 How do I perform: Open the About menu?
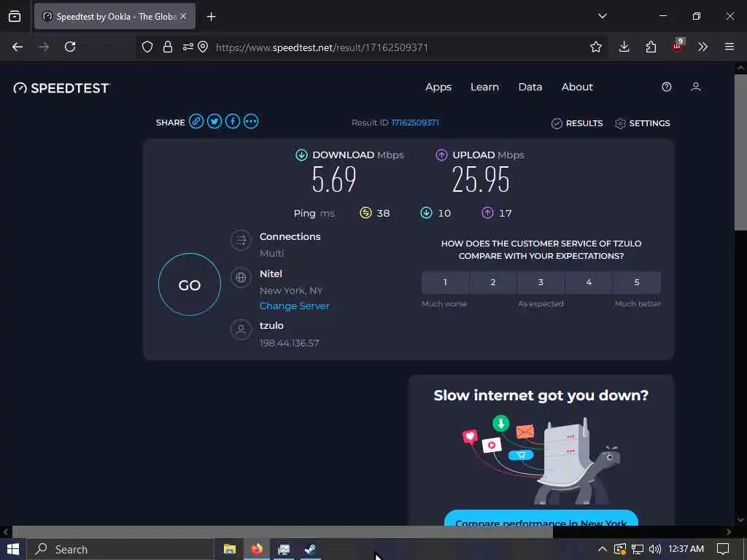coord(577,87)
